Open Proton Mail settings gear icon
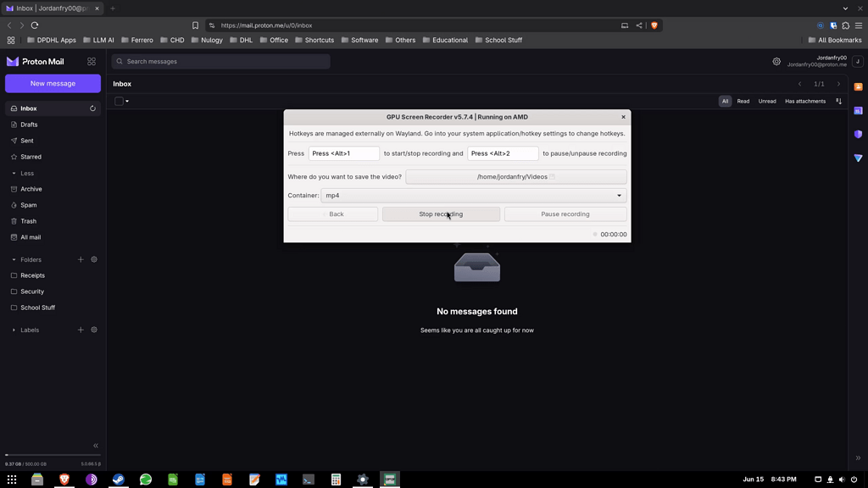Viewport: 868px width, 488px height. [x=776, y=61]
